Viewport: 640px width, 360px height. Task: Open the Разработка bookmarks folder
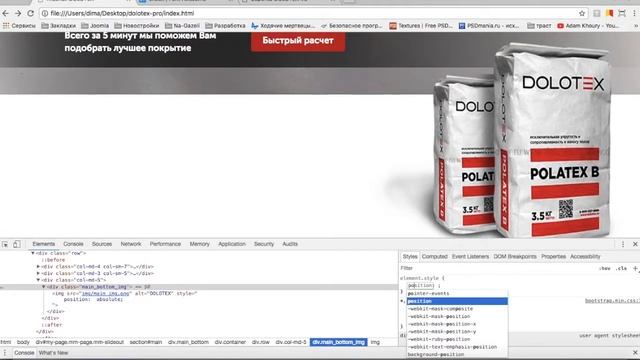coord(225,25)
